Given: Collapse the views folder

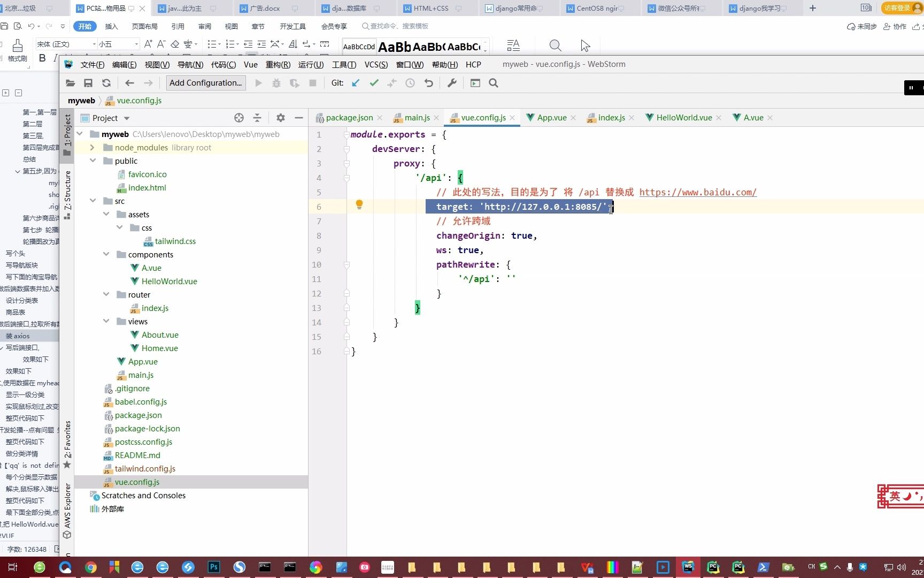Looking at the screenshot, I should tap(106, 321).
